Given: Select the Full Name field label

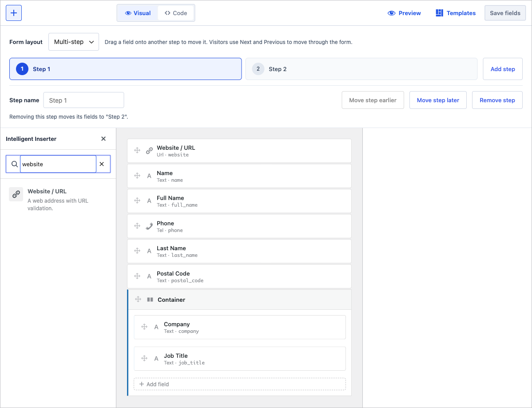Looking at the screenshot, I should pyautogui.click(x=171, y=198).
